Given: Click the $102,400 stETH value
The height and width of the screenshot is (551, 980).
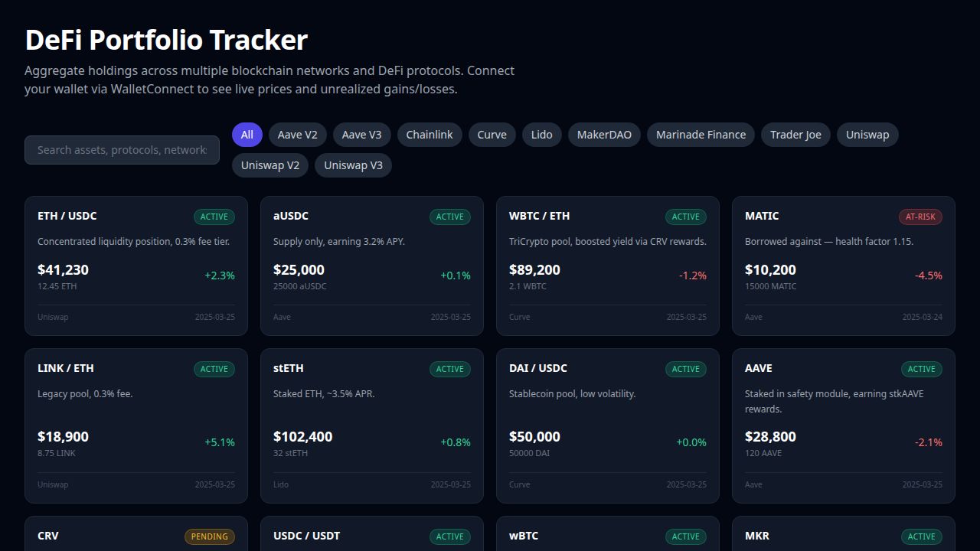Looking at the screenshot, I should 302,436.
